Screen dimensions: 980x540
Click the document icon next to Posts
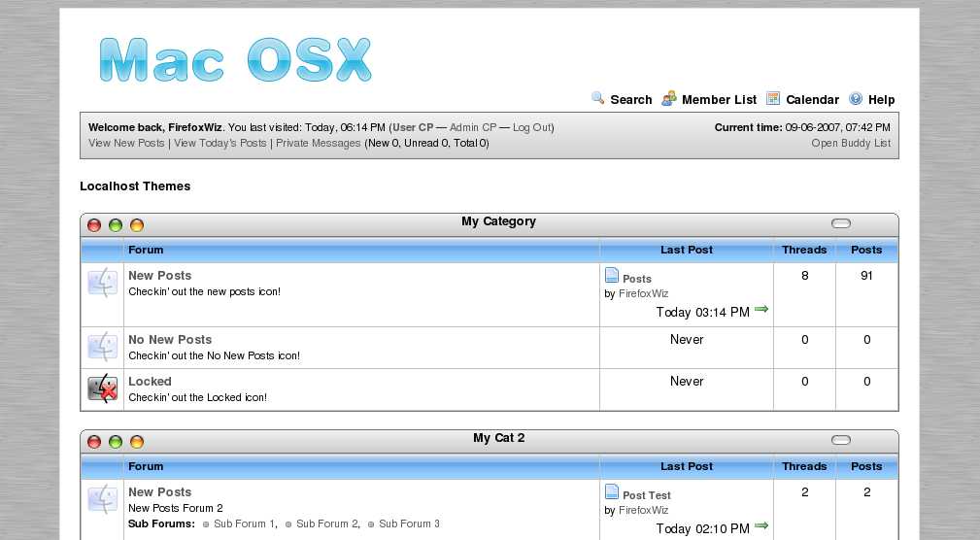612,276
